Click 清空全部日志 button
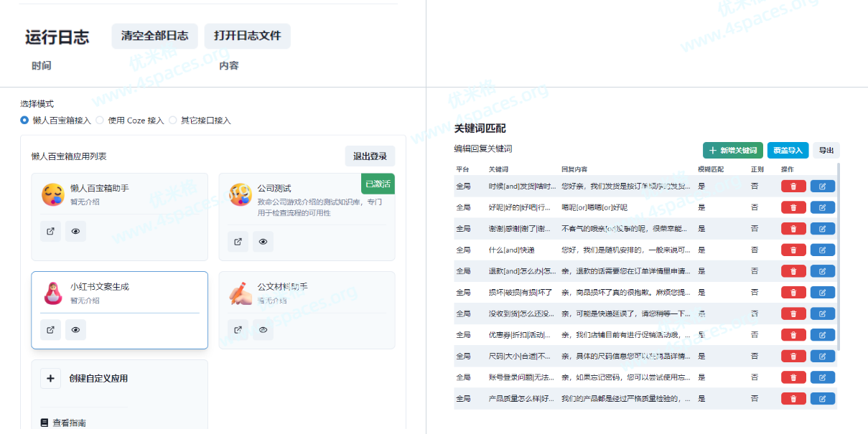868x434 pixels. 154,36
